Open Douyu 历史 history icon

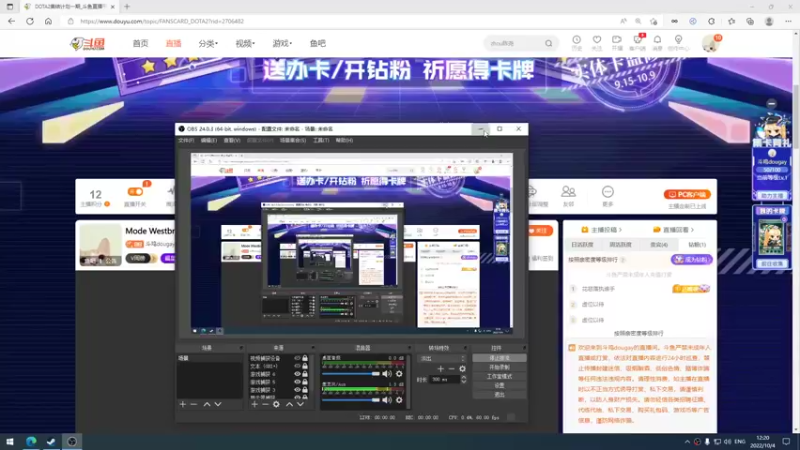coord(577,42)
